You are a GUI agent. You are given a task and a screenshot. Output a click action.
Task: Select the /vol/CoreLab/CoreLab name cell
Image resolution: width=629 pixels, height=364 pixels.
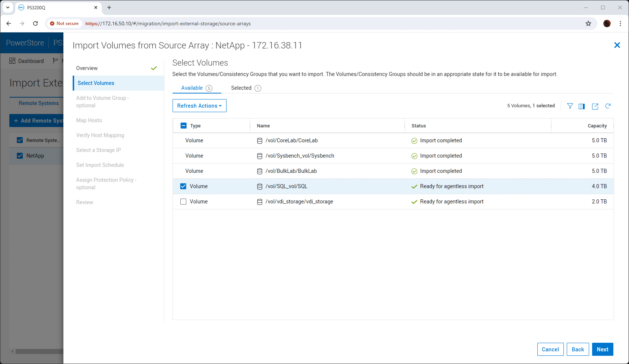pyautogui.click(x=291, y=140)
